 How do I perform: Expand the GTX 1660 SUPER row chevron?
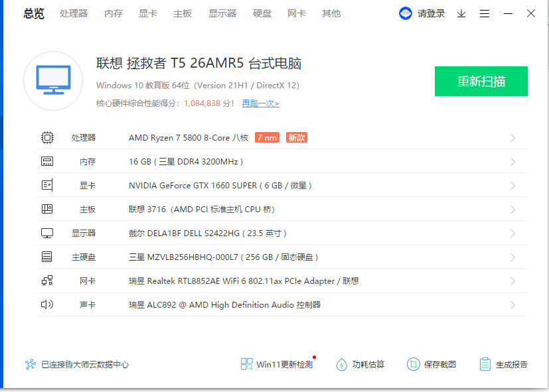513,186
